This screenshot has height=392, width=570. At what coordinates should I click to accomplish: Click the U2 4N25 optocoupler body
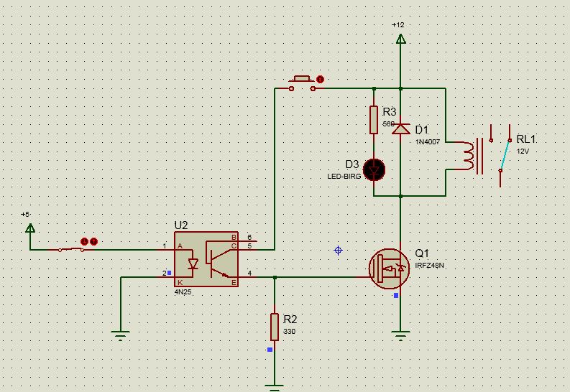coord(206,259)
